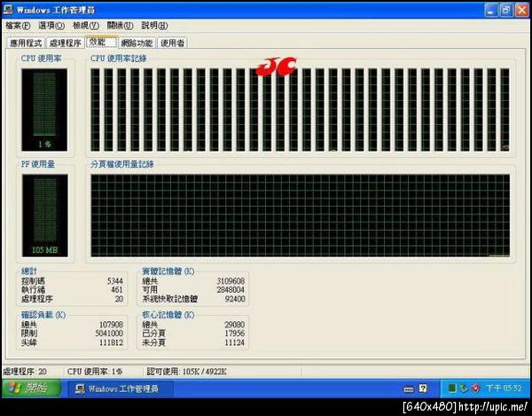Viewport: 532px width, 416px height.
Task: Click nonpaged kernel memory value 11124
Action: [235, 342]
